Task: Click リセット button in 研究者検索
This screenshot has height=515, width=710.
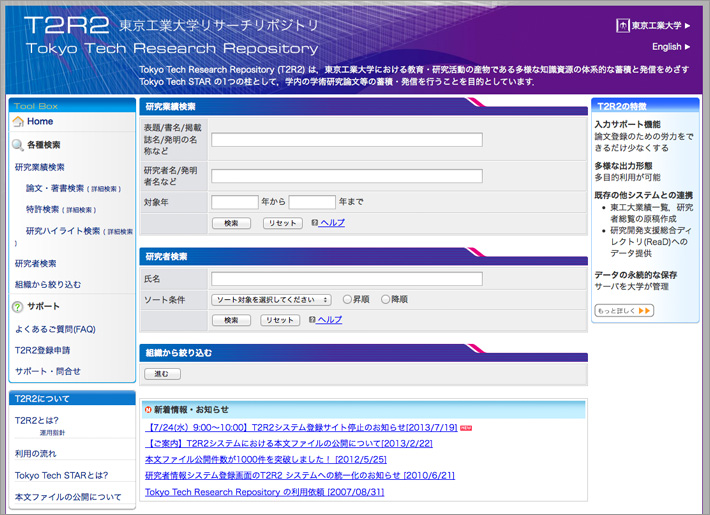Action: tap(279, 320)
